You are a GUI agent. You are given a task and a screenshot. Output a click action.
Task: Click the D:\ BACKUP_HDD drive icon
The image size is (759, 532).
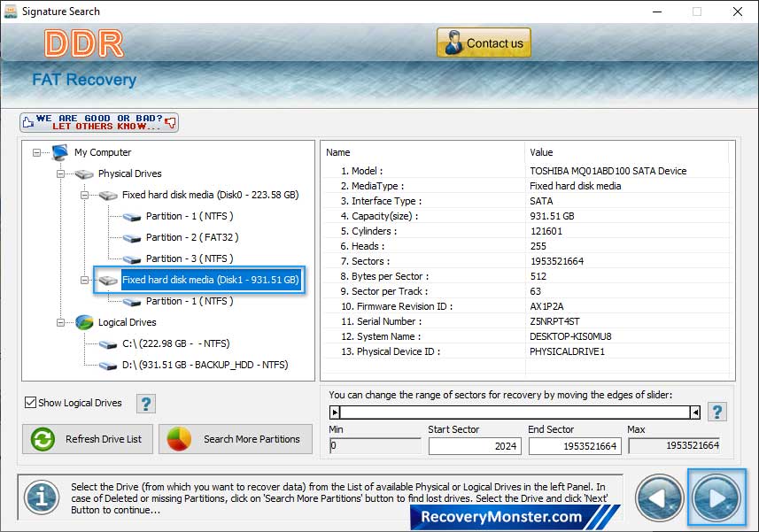click(108, 366)
